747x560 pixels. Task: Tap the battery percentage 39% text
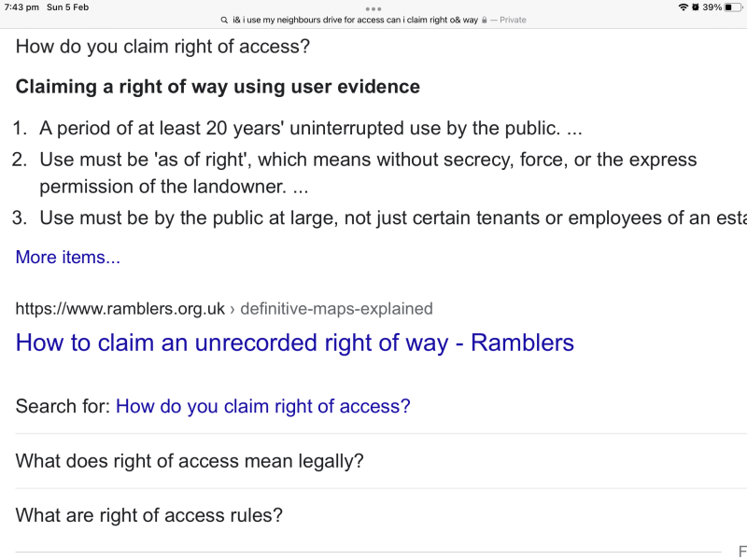[x=712, y=7]
